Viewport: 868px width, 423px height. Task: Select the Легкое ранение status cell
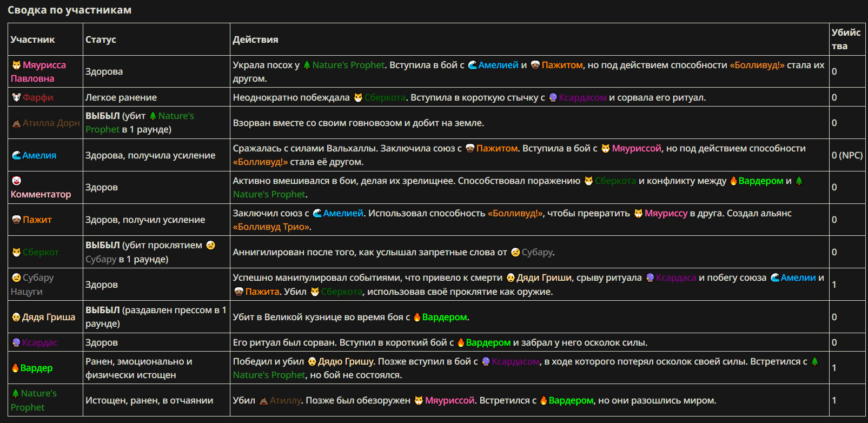pyautogui.click(x=121, y=97)
